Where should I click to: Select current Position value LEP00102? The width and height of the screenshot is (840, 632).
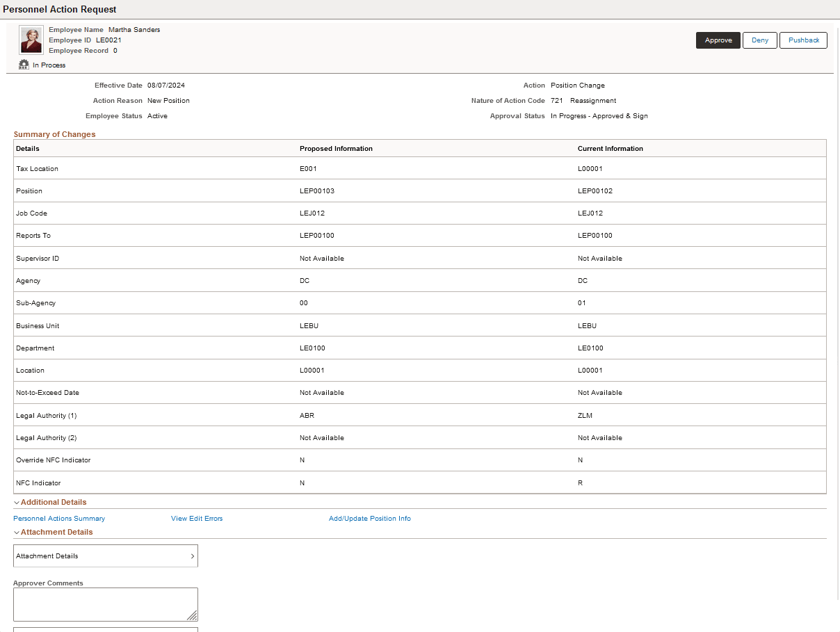[595, 191]
